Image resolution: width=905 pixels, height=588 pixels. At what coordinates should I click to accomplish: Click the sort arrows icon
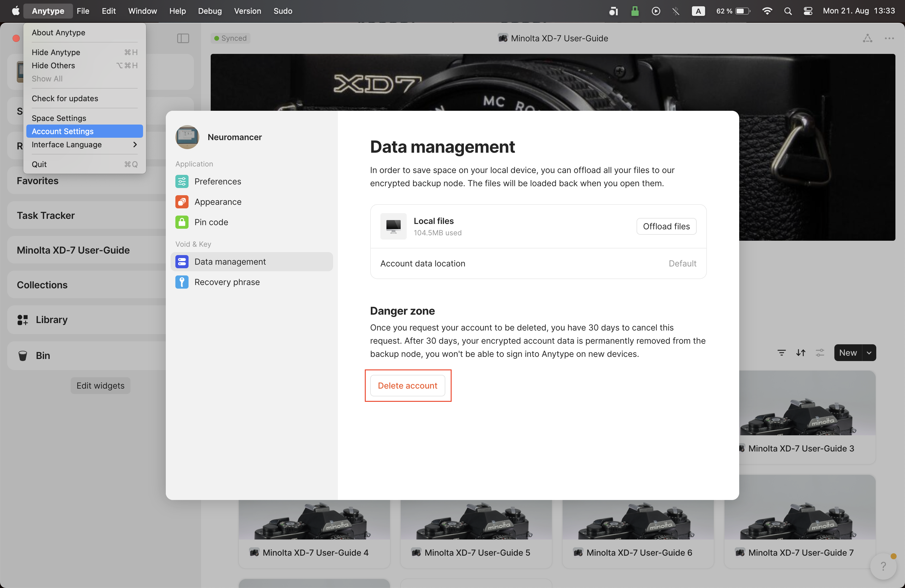[801, 353]
